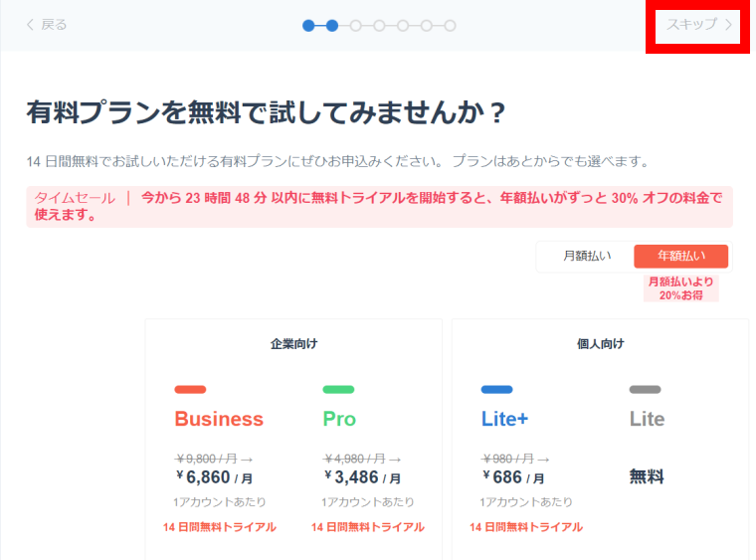
Task: Click the red Business color bar
Action: click(190, 389)
